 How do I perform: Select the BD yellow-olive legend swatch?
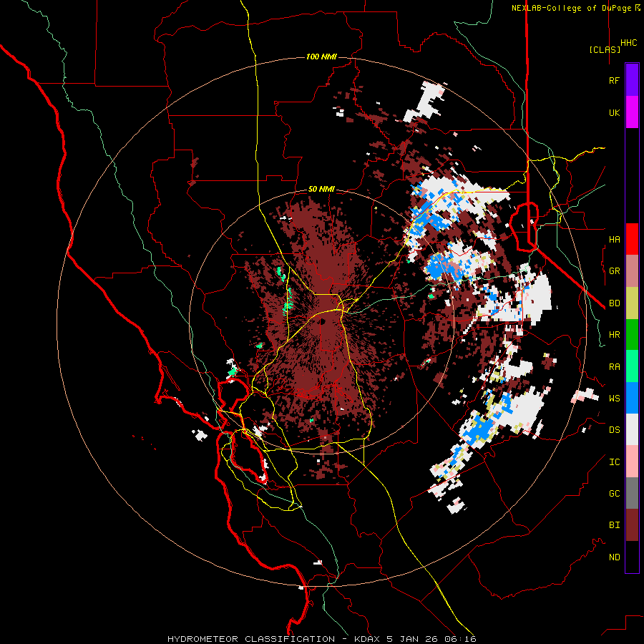(632, 303)
